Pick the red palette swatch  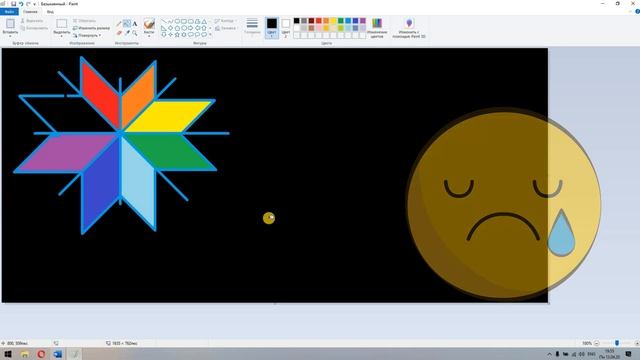(x=319, y=21)
